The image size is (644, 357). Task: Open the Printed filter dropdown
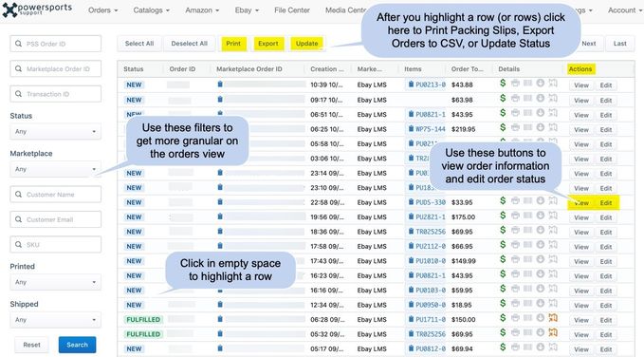(55, 282)
